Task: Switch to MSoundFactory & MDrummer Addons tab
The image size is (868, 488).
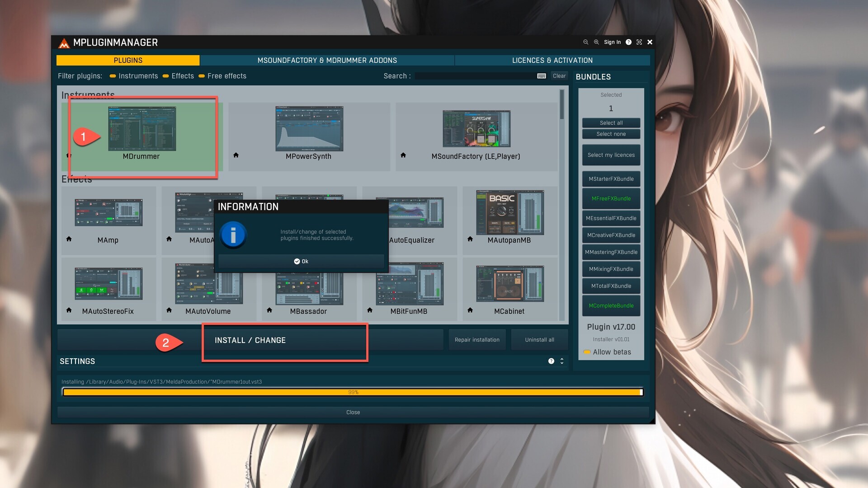Action: point(327,60)
